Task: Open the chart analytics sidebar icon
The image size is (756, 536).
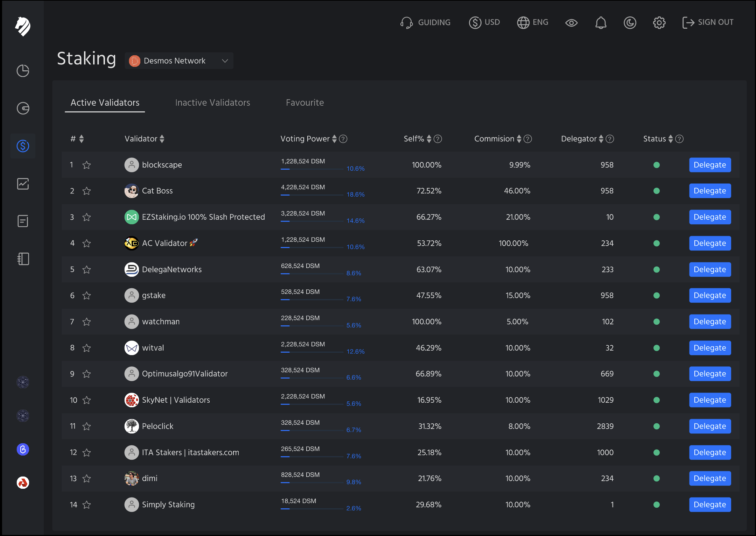Action: (23, 184)
